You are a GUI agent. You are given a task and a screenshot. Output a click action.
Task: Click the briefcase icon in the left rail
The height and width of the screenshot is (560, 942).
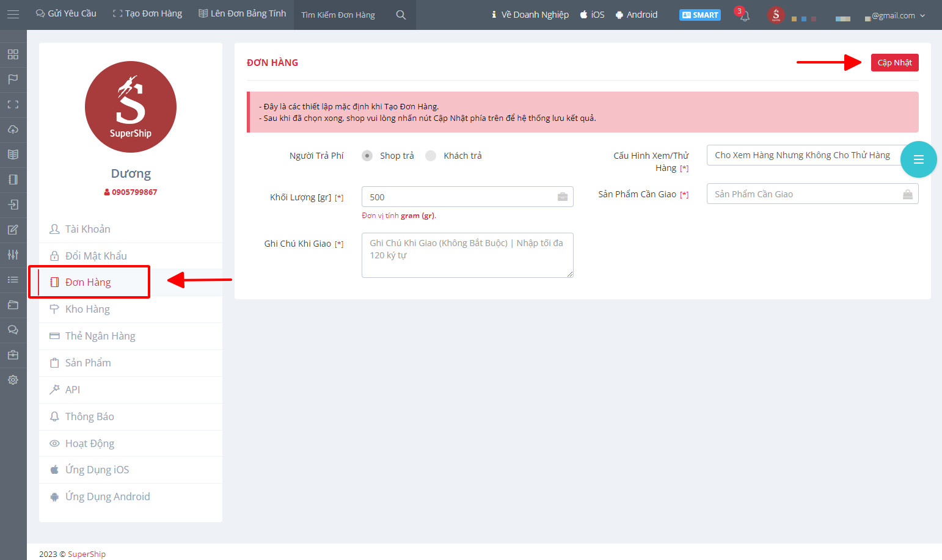click(13, 355)
